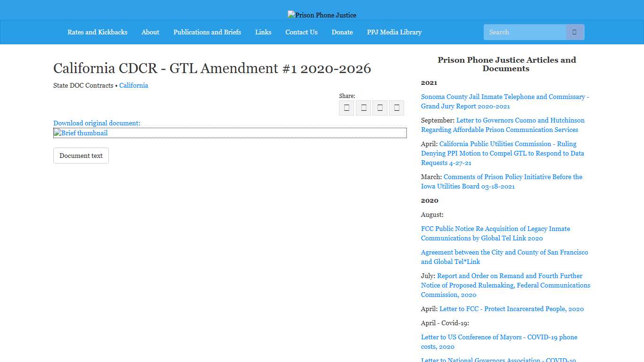The width and height of the screenshot is (644, 362).
Task: Follow the Download original document link
Action: [x=96, y=123]
